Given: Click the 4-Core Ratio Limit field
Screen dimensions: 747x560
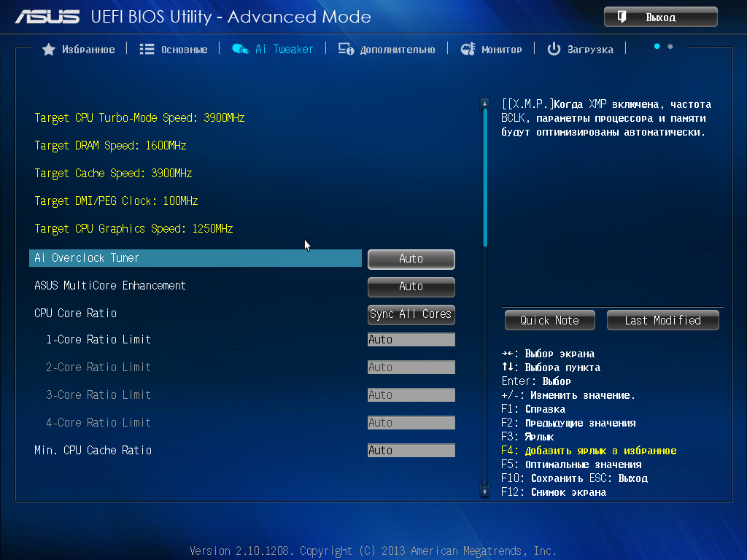Looking at the screenshot, I should (411, 422).
